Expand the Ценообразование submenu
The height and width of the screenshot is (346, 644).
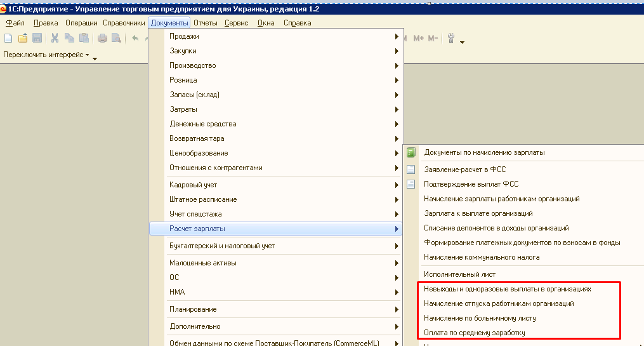tap(276, 153)
